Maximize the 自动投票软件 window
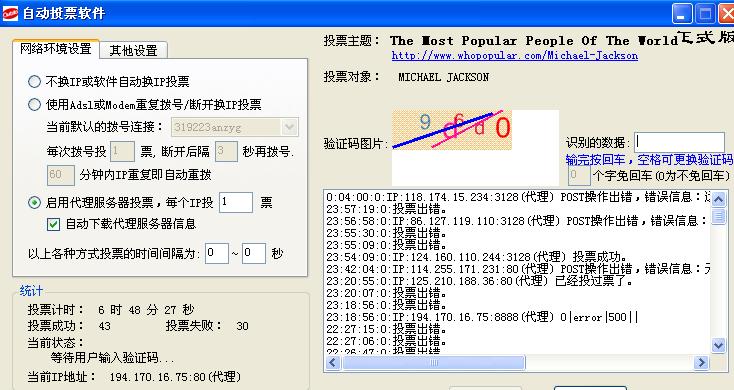Image resolution: width=734 pixels, height=390 pixels. (x=705, y=14)
